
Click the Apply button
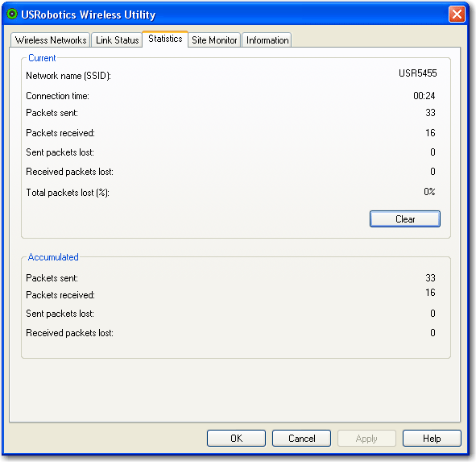pyautogui.click(x=366, y=439)
